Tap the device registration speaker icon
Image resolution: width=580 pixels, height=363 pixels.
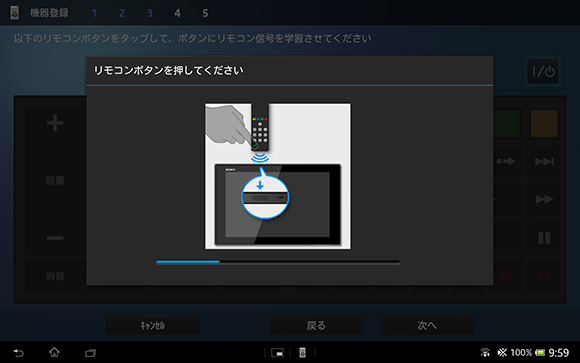point(14,13)
